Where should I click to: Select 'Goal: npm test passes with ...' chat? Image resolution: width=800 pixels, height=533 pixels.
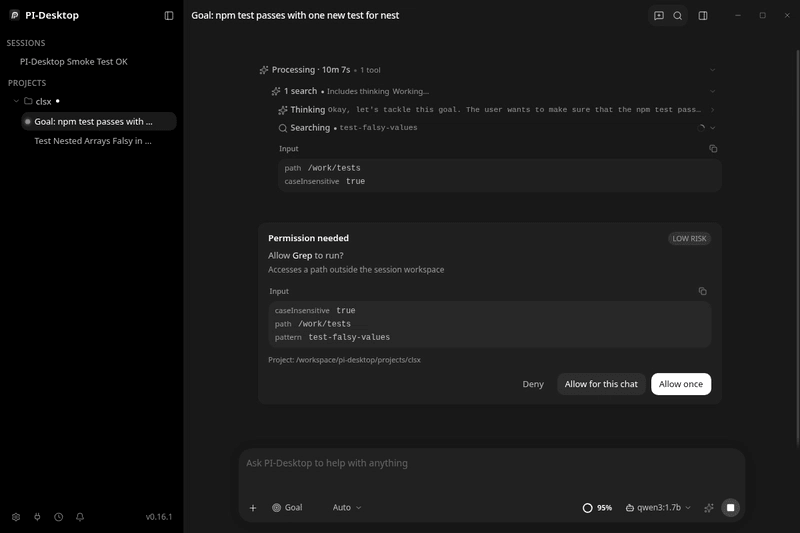(x=99, y=121)
